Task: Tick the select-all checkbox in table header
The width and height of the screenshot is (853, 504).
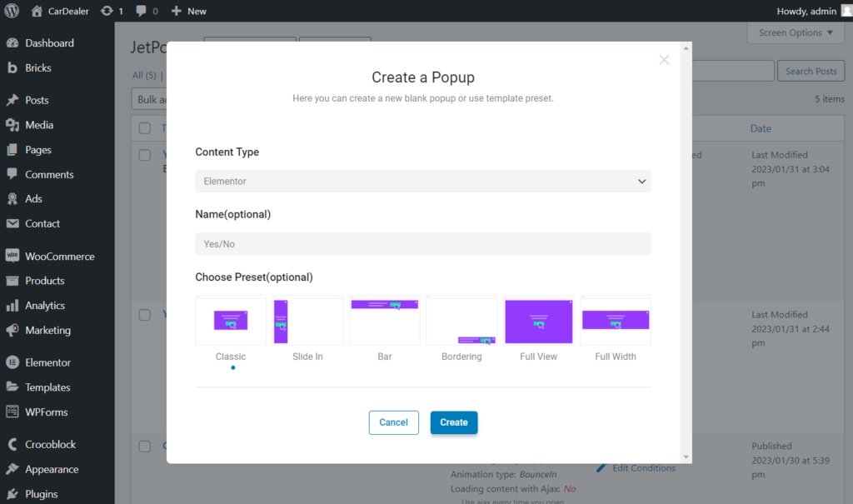Action: click(x=145, y=128)
